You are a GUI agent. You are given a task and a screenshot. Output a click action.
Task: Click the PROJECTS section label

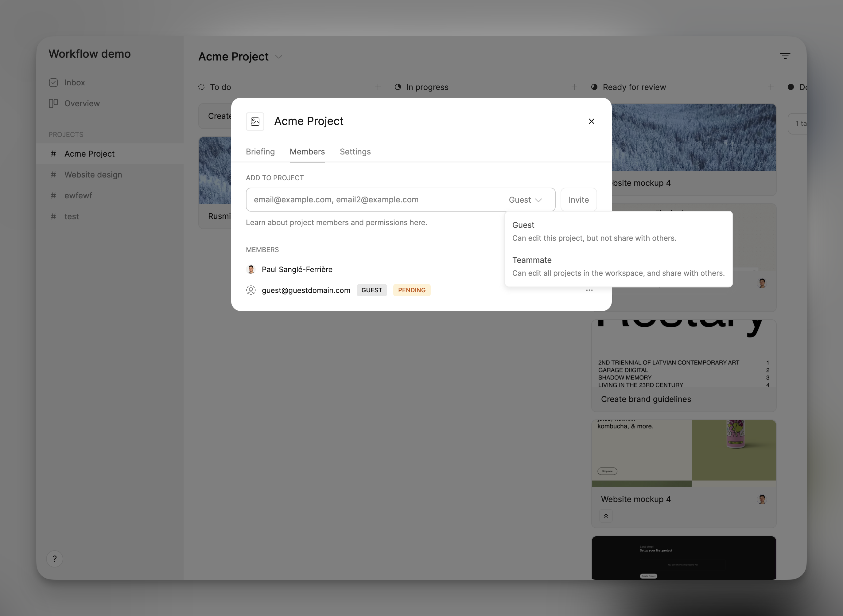click(66, 135)
